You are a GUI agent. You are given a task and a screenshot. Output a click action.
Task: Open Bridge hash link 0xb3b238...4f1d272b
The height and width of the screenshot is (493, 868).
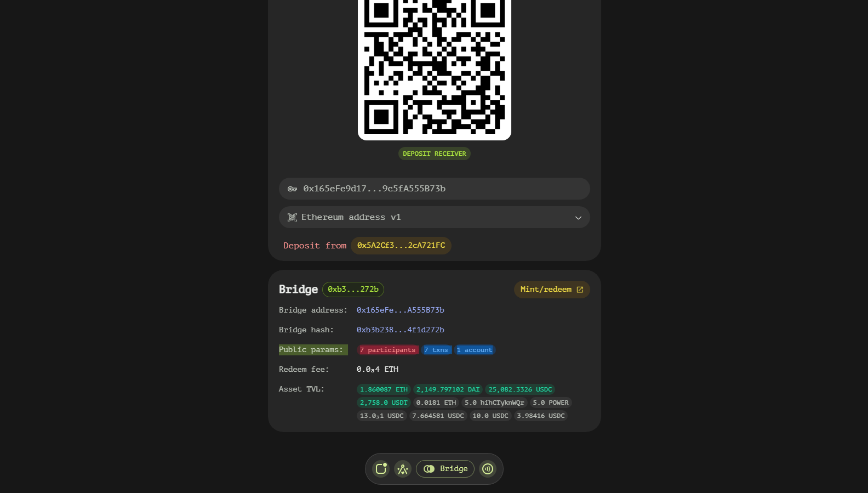[400, 330]
